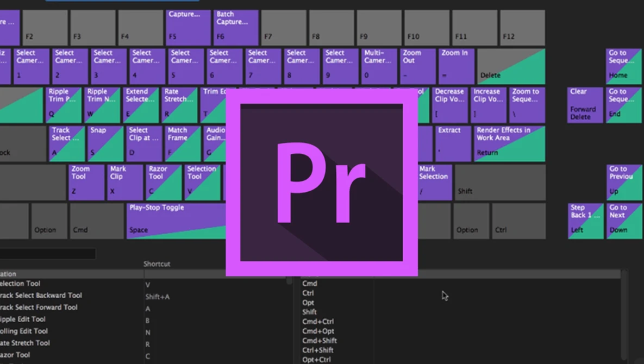Select the Track Select Backward Tool row
The height and width of the screenshot is (364, 644).
coord(144,296)
